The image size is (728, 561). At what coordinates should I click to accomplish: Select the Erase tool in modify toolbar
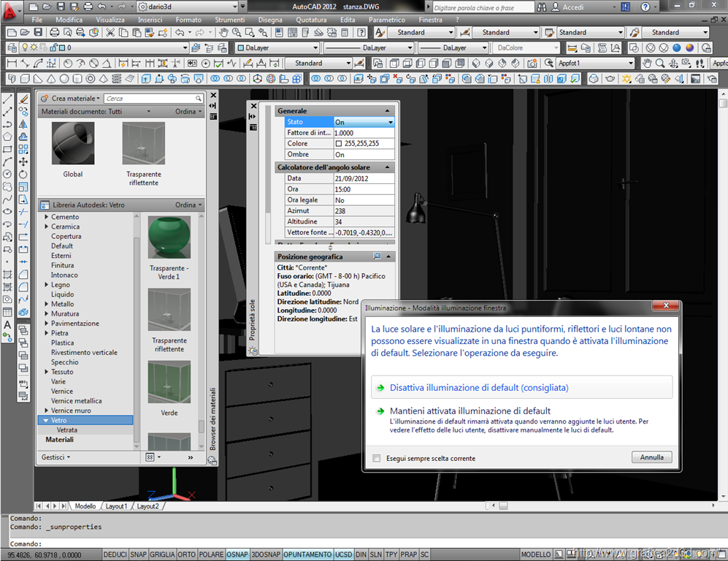(23, 99)
